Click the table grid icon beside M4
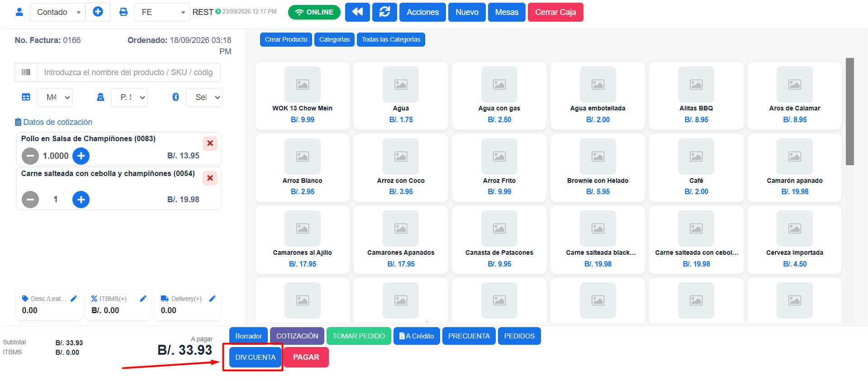The image size is (868, 381). [26, 97]
